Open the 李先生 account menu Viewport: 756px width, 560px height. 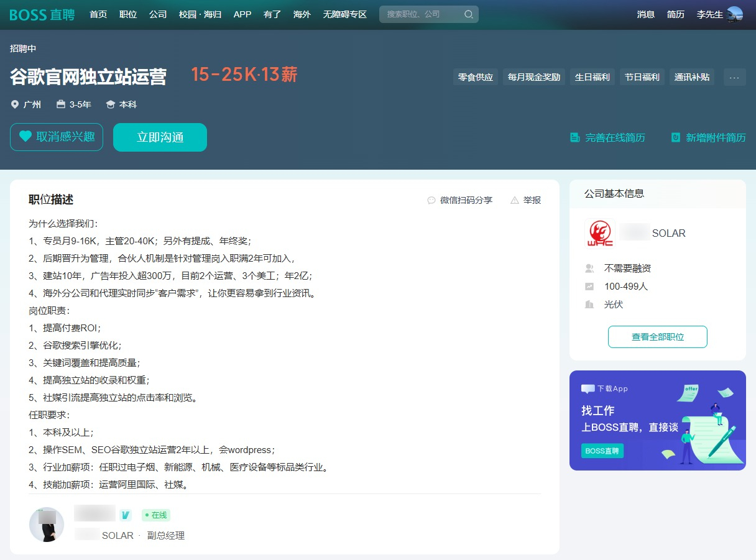709,14
